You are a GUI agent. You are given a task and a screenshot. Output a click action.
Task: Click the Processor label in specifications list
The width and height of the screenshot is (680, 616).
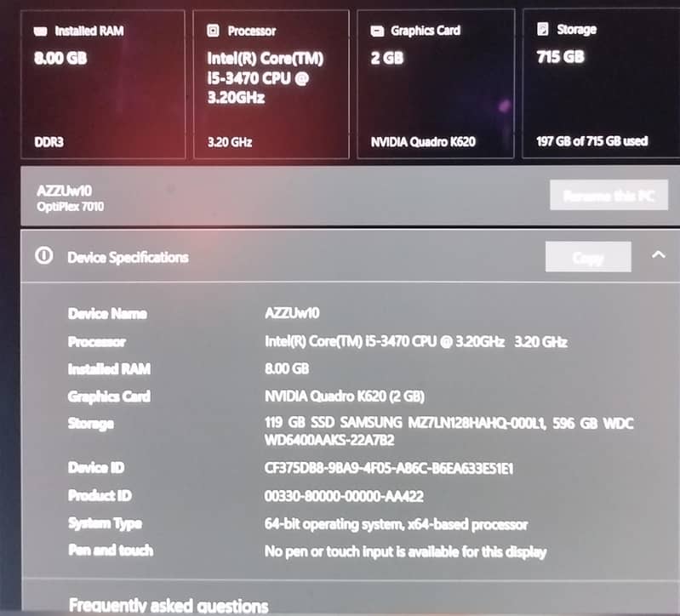pos(97,342)
